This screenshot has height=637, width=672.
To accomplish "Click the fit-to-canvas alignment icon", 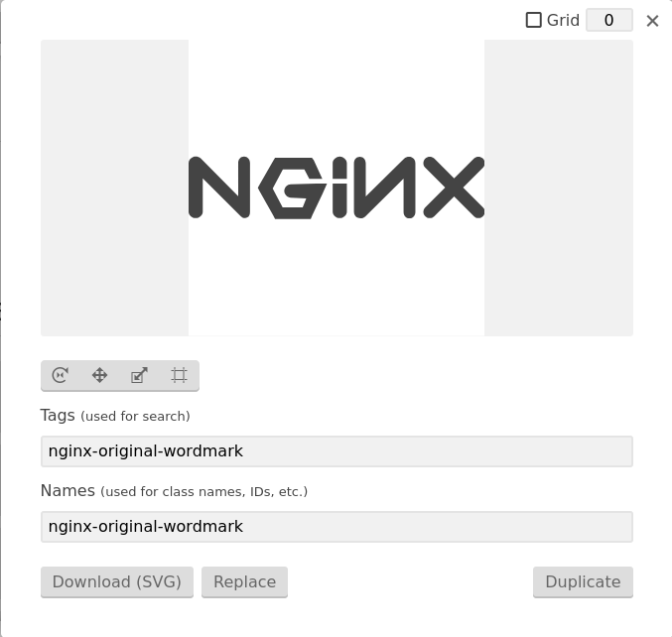I will tap(179, 375).
